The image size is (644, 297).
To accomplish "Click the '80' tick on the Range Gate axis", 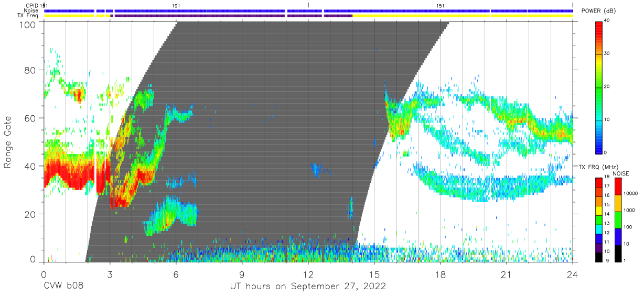I will pyautogui.click(x=31, y=70).
